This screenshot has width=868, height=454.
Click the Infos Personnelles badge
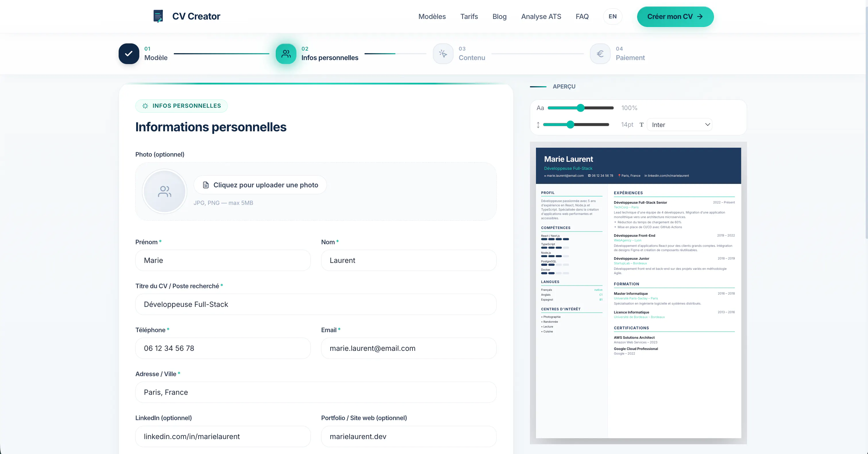(181, 106)
